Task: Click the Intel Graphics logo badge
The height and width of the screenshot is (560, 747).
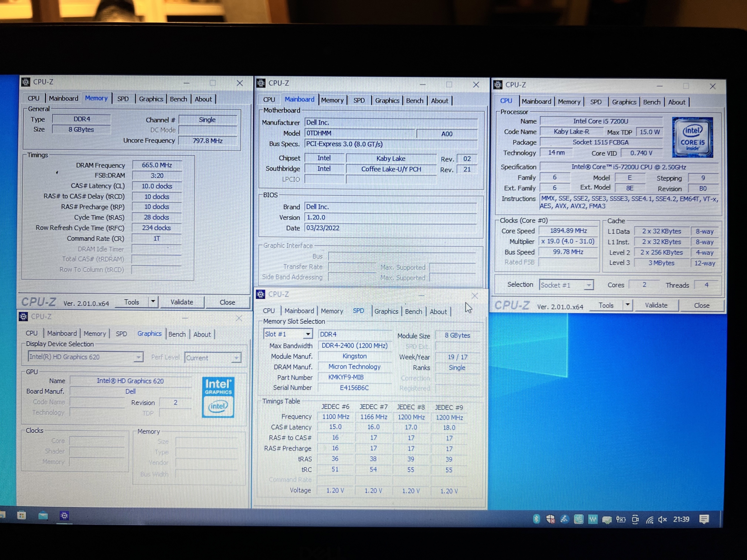Action: (218, 397)
